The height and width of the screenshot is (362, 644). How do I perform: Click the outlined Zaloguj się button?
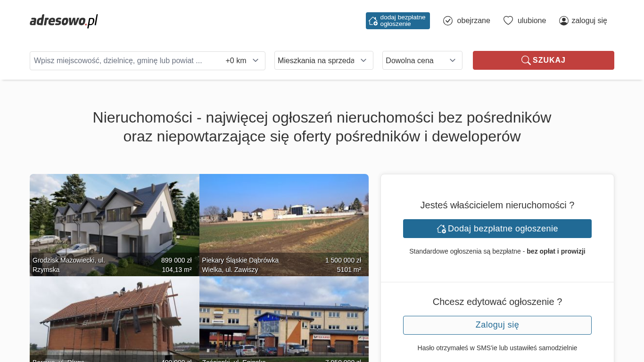pos(497,325)
